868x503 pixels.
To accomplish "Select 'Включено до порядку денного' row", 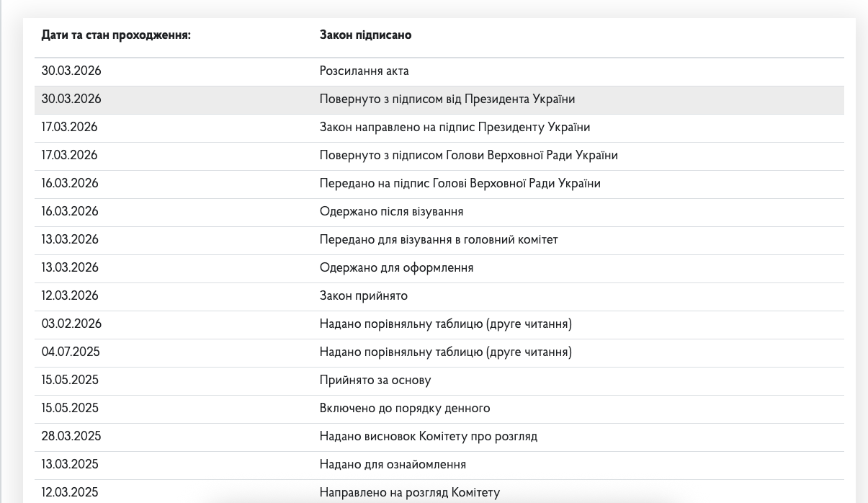I will pyautogui.click(x=404, y=409).
